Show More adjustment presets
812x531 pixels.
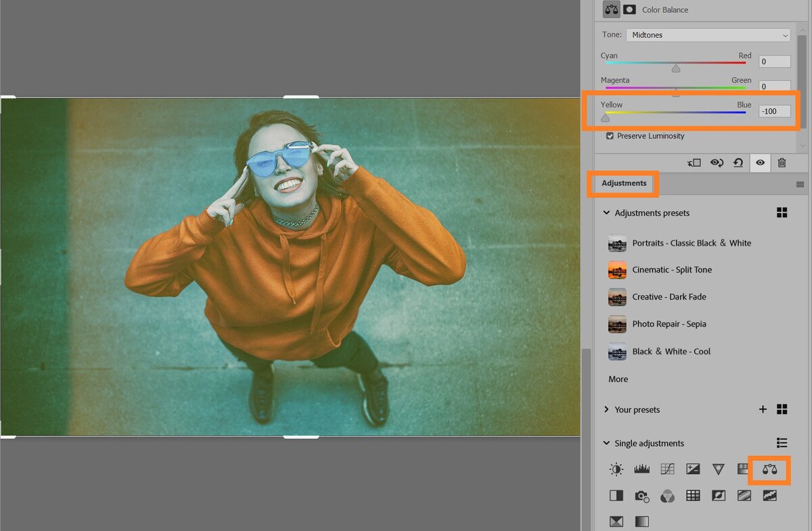coord(618,379)
